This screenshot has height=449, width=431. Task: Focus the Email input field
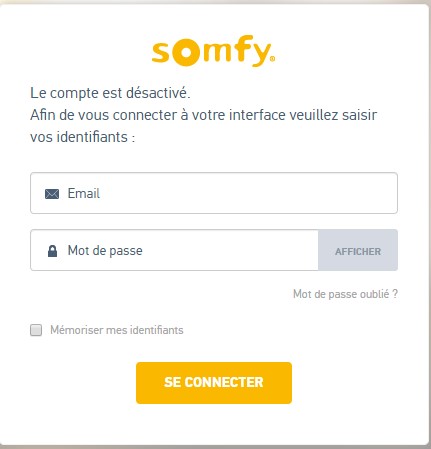214,193
